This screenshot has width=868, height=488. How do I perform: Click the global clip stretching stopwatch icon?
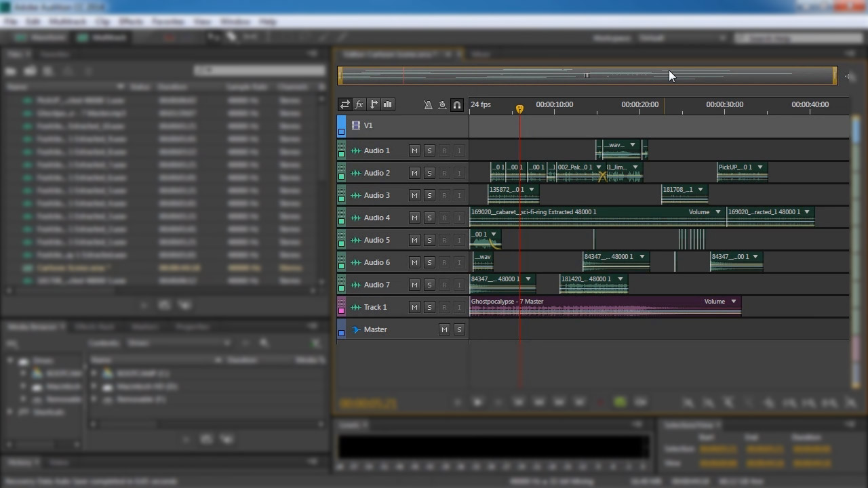442,104
